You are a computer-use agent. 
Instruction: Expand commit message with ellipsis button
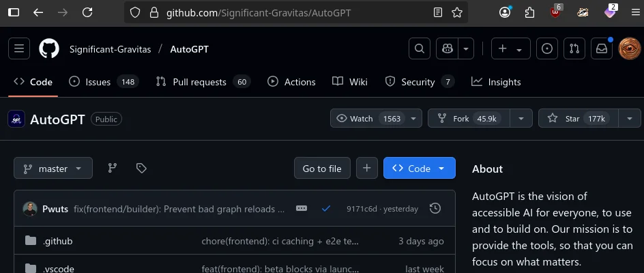coord(302,208)
